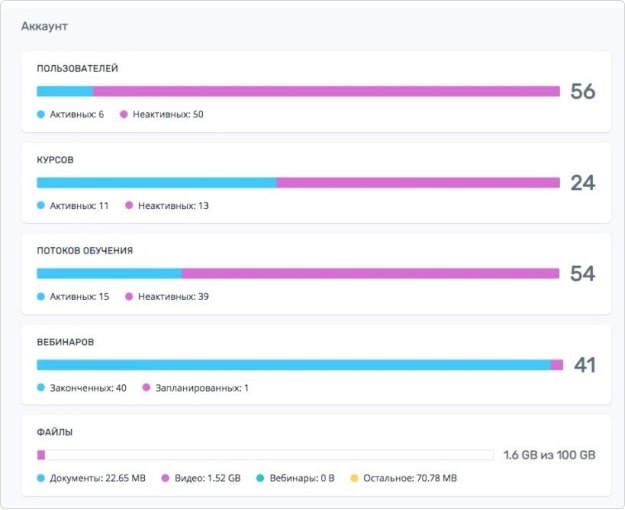Click the small pink segment of Вебинаров bar
625x510 pixels.
(x=557, y=365)
